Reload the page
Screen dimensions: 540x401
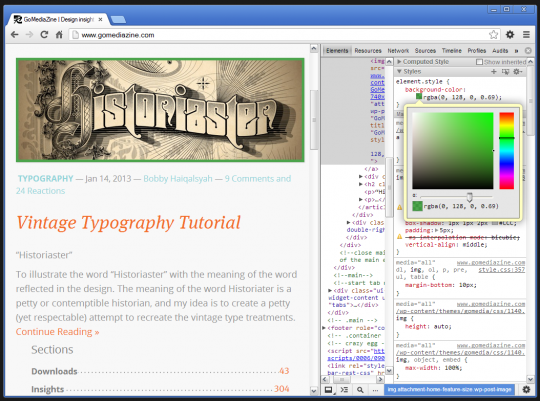(x=44, y=35)
